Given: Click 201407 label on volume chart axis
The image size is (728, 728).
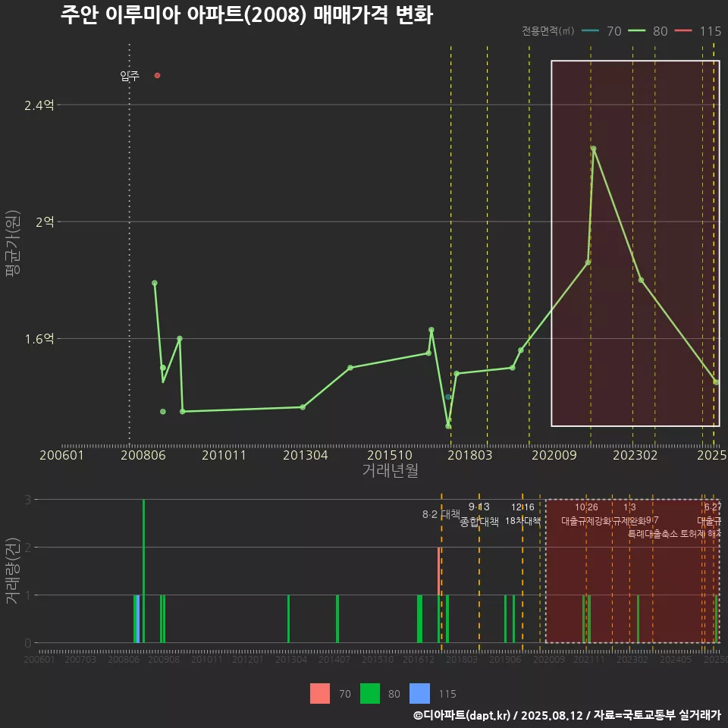Looking at the screenshot, I should tap(334, 659).
